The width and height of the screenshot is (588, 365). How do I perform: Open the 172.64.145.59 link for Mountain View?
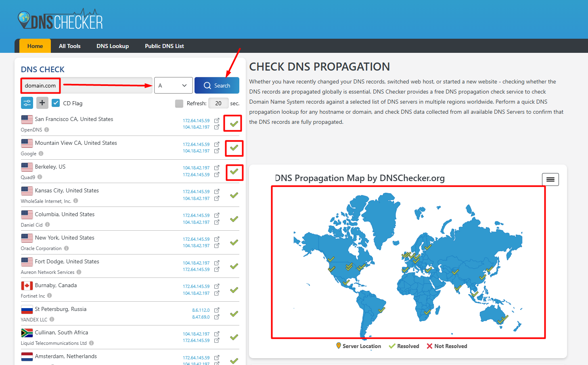point(196,144)
